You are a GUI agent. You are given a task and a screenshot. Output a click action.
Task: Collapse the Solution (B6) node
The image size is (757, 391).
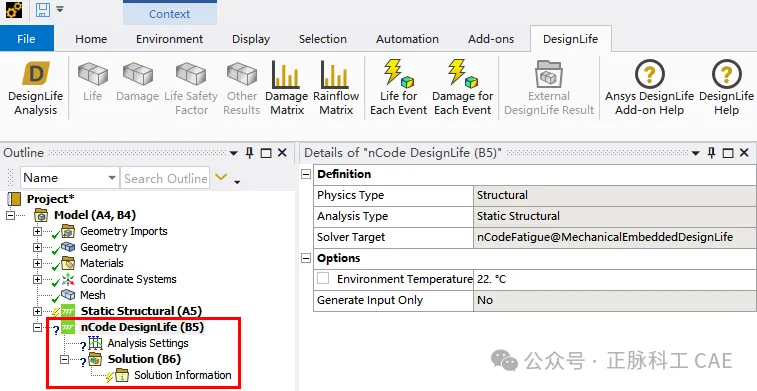tap(64, 359)
